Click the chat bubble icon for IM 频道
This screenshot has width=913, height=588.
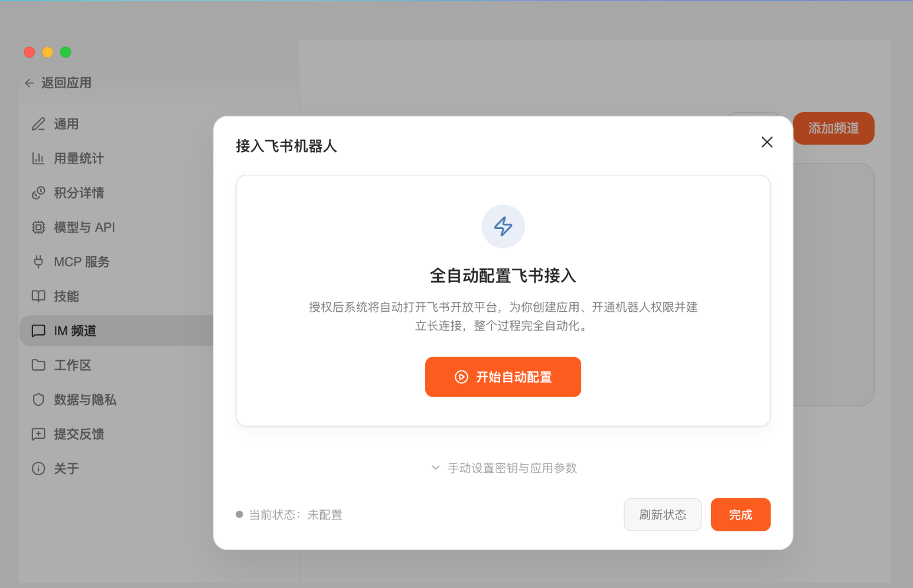[38, 331]
